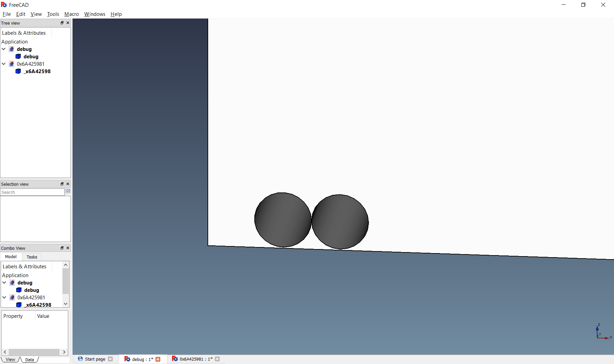Expand the debug node in Combo View
Viewport: 614px width, 364px height.
(x=4, y=282)
